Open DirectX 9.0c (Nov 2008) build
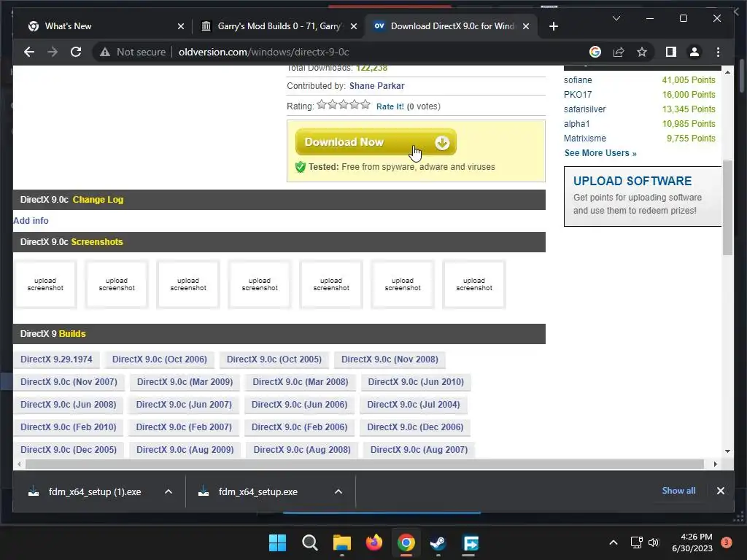Viewport: 747px width, 560px height. (390, 359)
